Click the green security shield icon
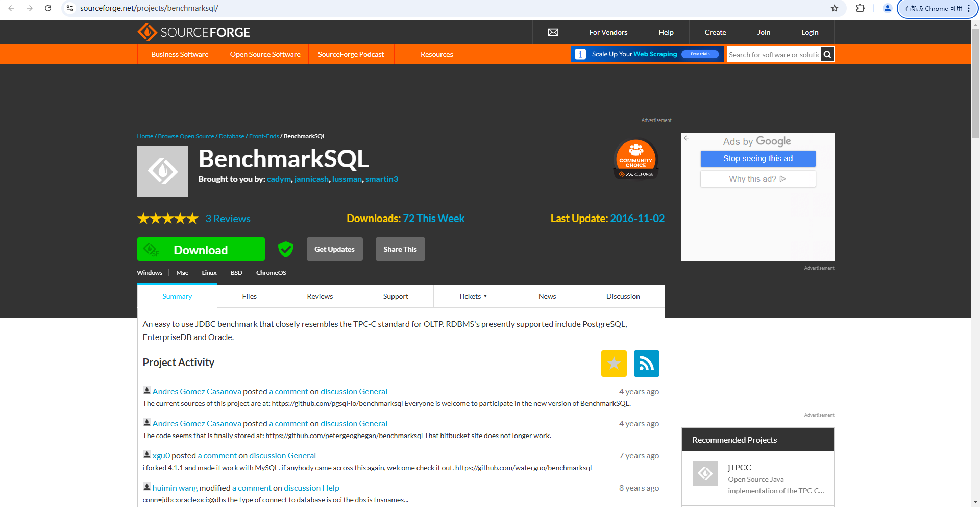 coord(286,249)
